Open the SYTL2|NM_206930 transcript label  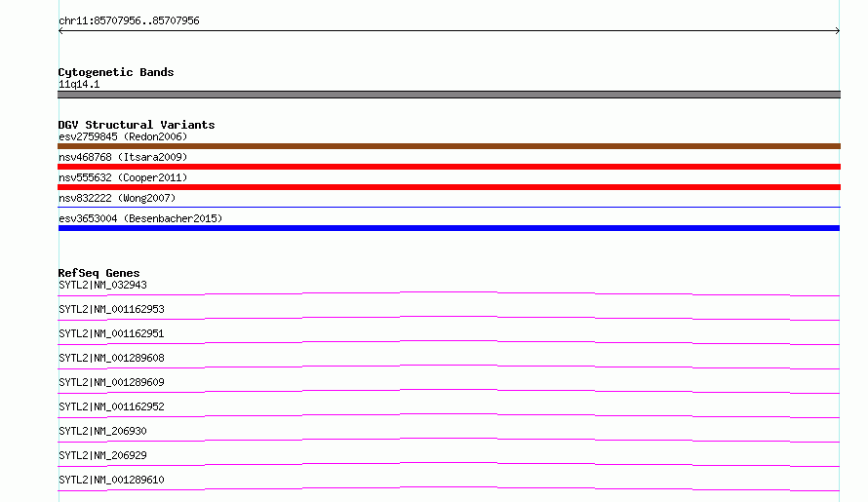pyautogui.click(x=102, y=431)
